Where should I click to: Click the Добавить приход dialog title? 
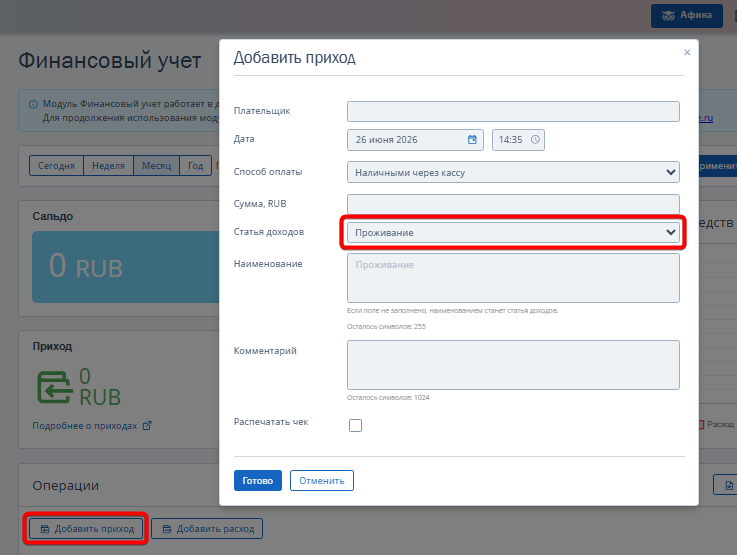(295, 58)
